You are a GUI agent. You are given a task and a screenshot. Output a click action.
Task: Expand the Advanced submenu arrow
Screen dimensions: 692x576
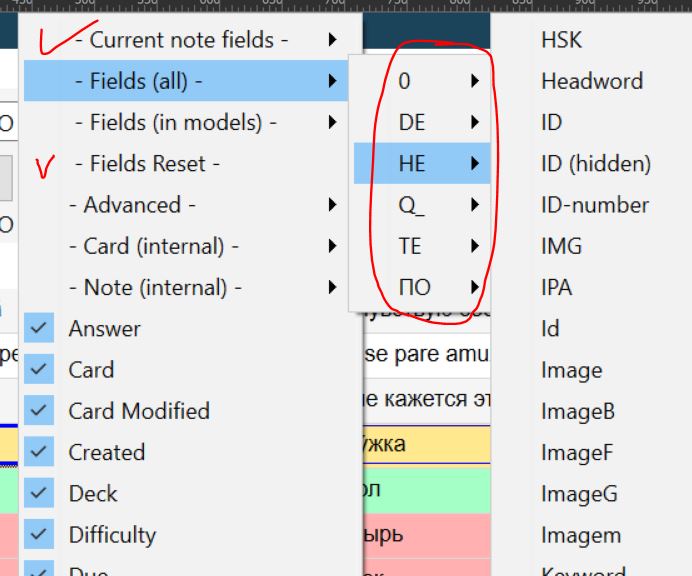pyautogui.click(x=331, y=205)
